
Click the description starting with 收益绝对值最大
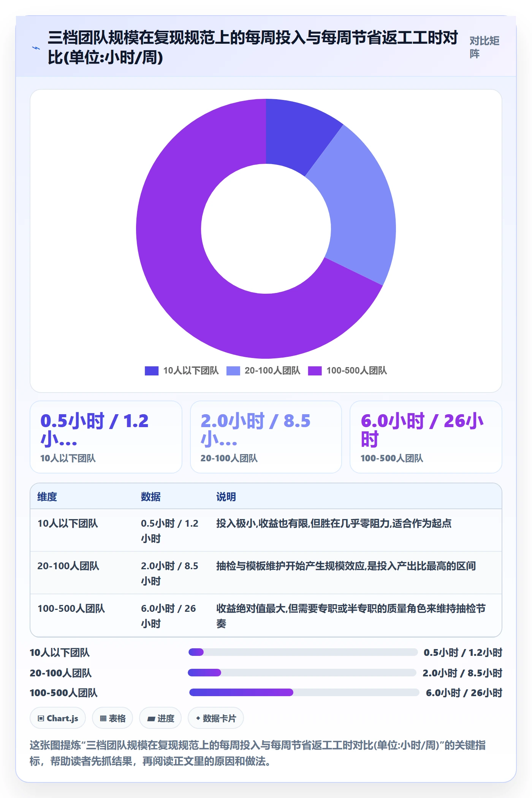tap(351, 616)
